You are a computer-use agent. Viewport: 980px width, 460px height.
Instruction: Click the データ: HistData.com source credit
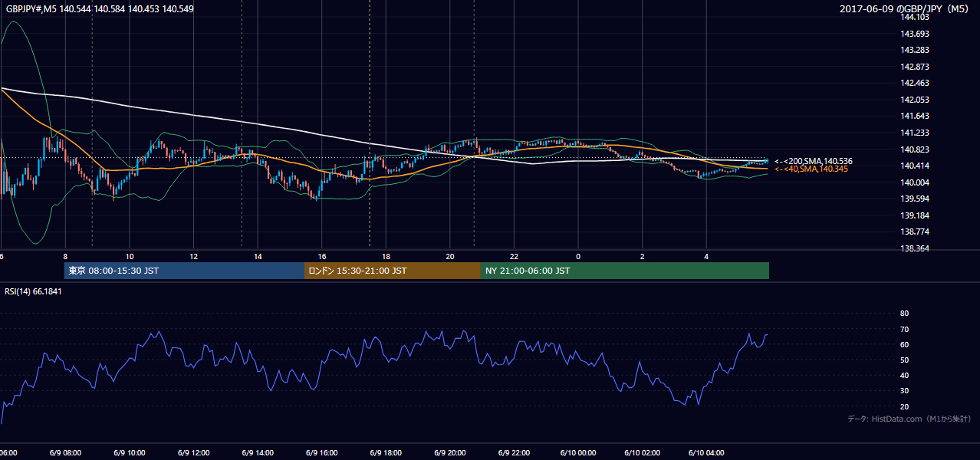coord(909,419)
